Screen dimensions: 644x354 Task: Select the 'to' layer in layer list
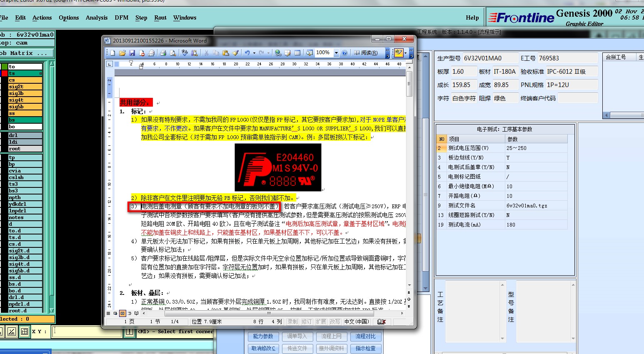click(x=25, y=67)
